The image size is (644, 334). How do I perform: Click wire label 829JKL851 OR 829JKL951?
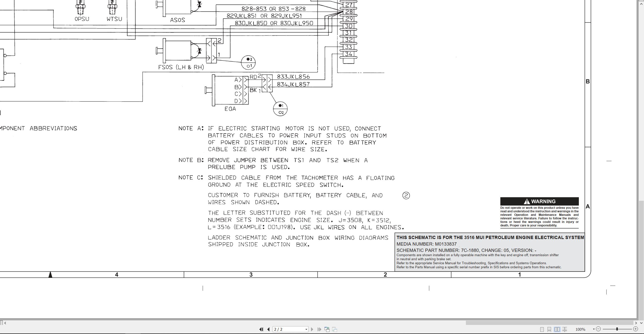pyautogui.click(x=264, y=16)
